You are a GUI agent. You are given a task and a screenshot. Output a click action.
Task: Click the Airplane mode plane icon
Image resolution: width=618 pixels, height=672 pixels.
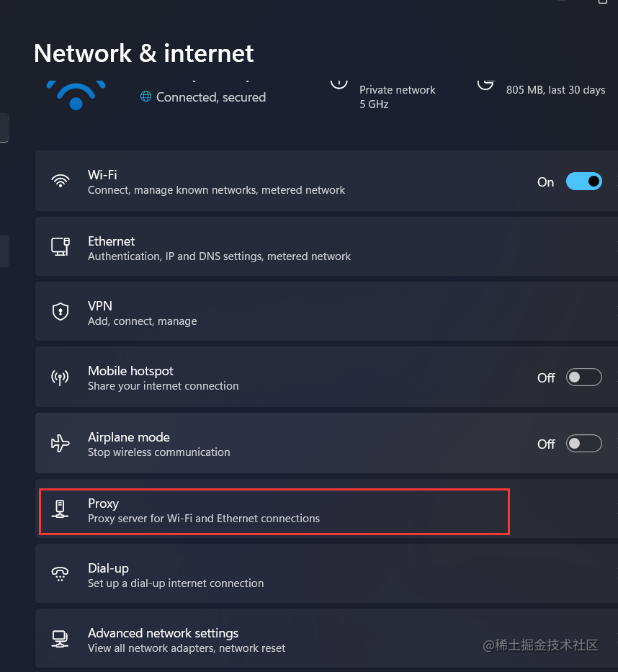pyautogui.click(x=60, y=443)
